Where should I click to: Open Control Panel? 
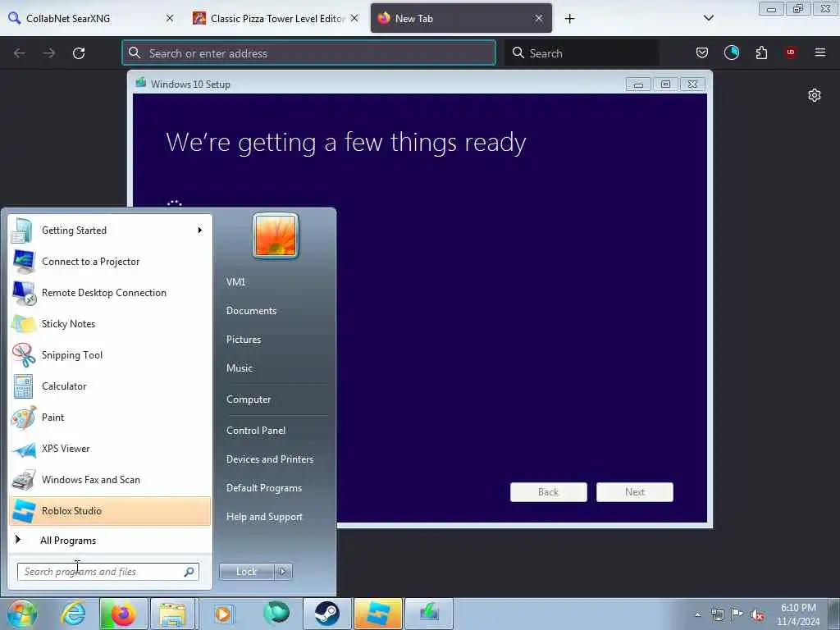[x=256, y=431]
